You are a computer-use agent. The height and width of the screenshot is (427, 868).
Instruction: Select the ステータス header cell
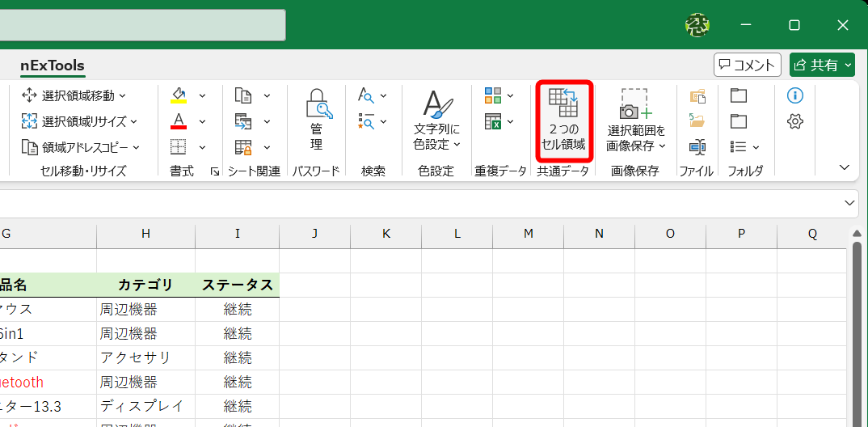(237, 285)
